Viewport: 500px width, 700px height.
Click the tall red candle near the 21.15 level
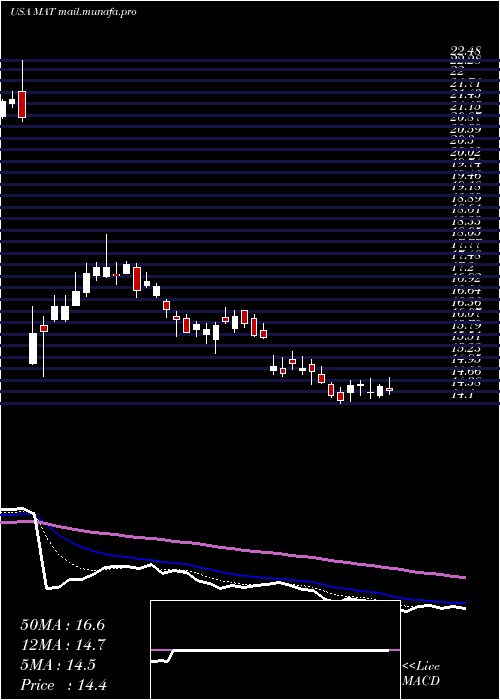click(x=22, y=104)
